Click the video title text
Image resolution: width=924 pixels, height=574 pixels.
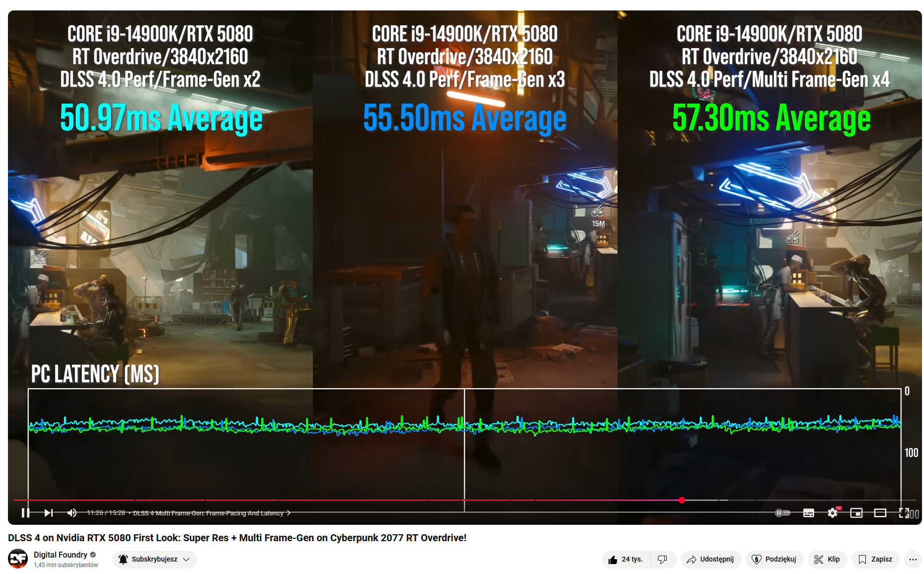tap(237, 538)
